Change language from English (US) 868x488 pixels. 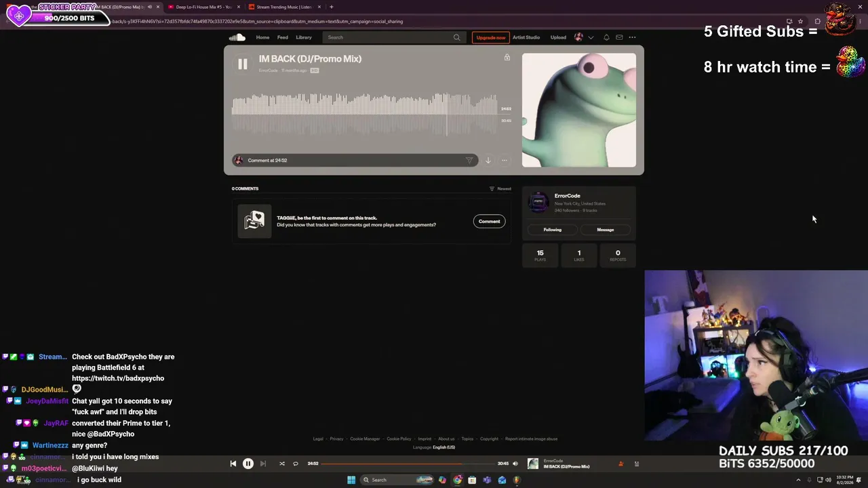443,447
